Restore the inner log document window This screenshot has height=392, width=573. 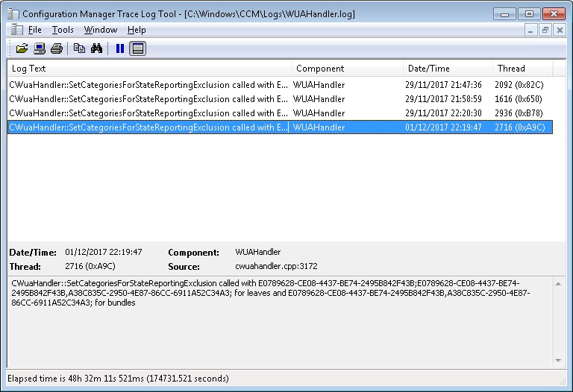545,30
